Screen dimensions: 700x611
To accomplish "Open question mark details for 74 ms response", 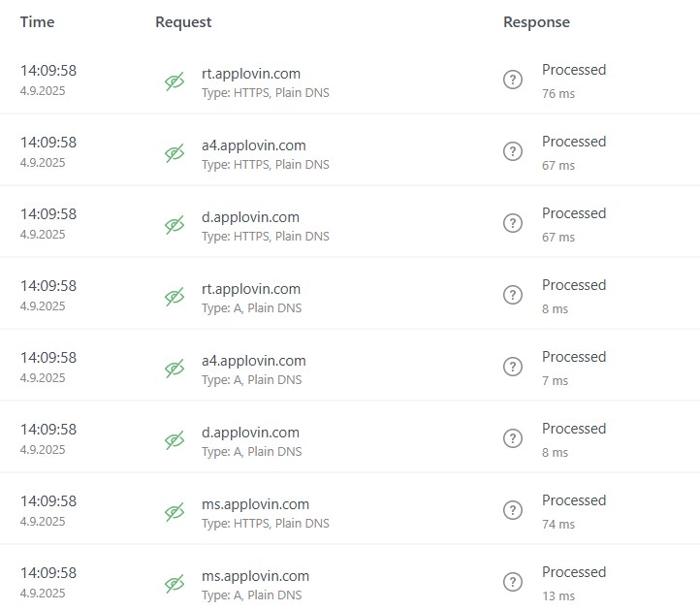I will click(513, 510).
